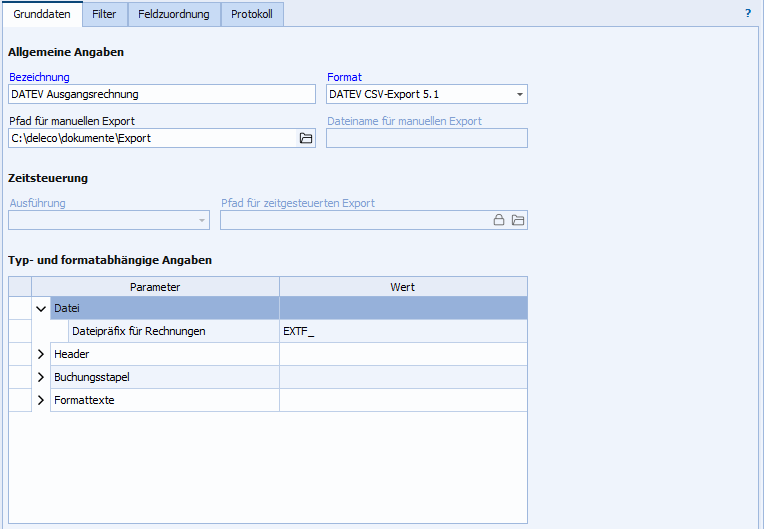The width and height of the screenshot is (766, 529).
Task: Open the Format dropdown list
Action: click(x=519, y=94)
